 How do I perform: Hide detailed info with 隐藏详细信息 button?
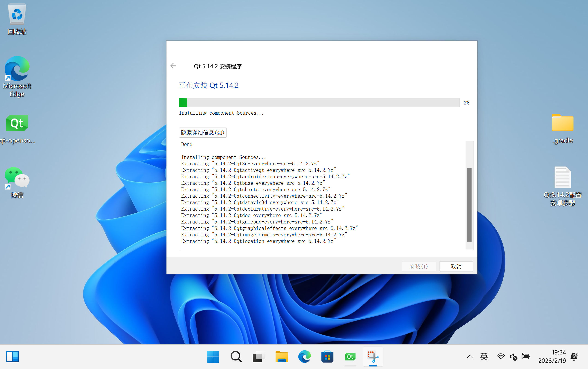point(202,133)
